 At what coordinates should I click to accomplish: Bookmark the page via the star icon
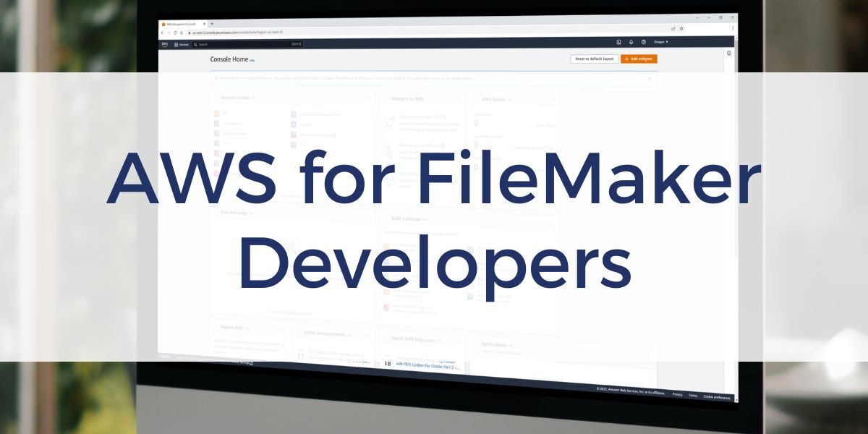pyautogui.click(x=682, y=30)
